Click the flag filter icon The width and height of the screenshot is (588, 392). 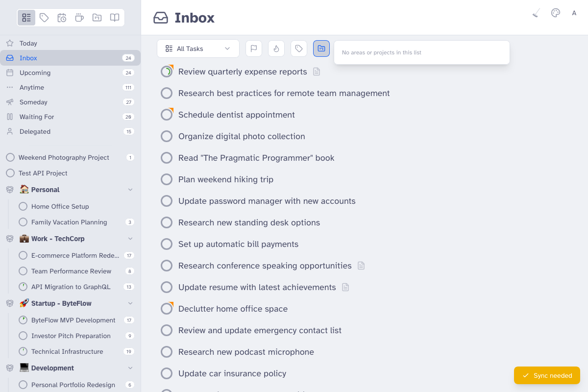coord(253,49)
